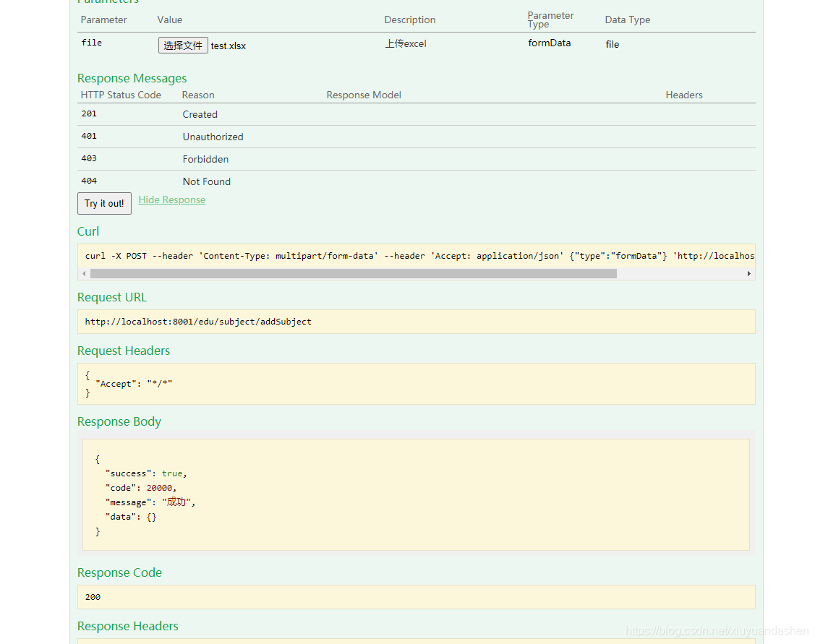Click the file data type value
The width and height of the screenshot is (815, 644).
pos(613,44)
